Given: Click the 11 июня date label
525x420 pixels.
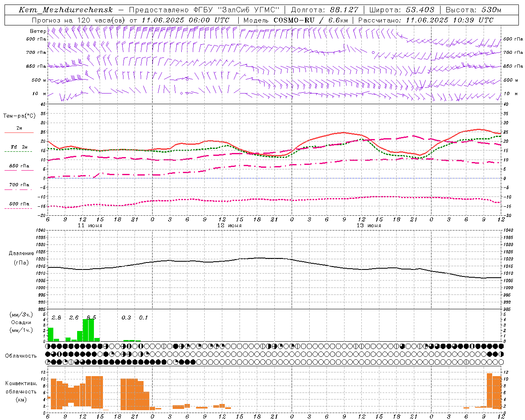Looking at the screenshot, I should pyautogui.click(x=90, y=226).
